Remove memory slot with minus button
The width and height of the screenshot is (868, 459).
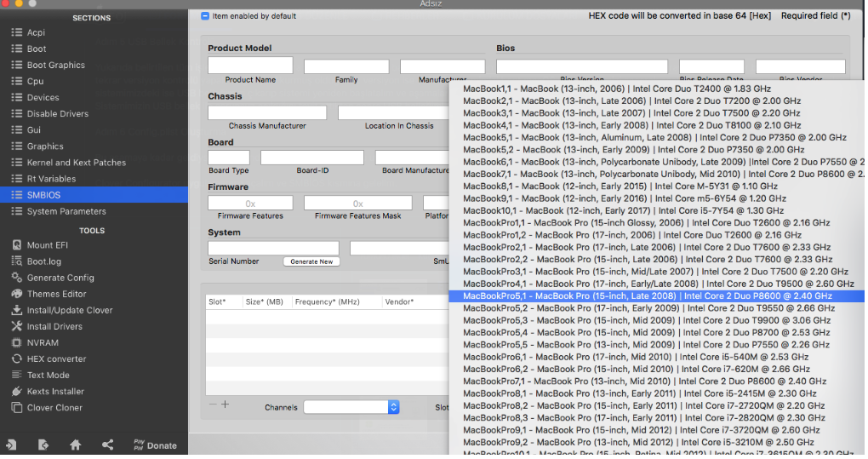click(x=213, y=404)
